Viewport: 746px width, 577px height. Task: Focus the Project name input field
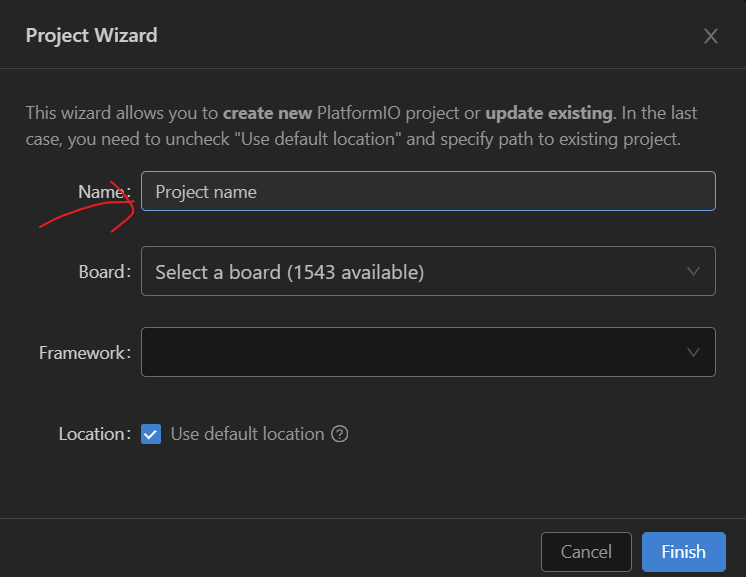(x=428, y=191)
